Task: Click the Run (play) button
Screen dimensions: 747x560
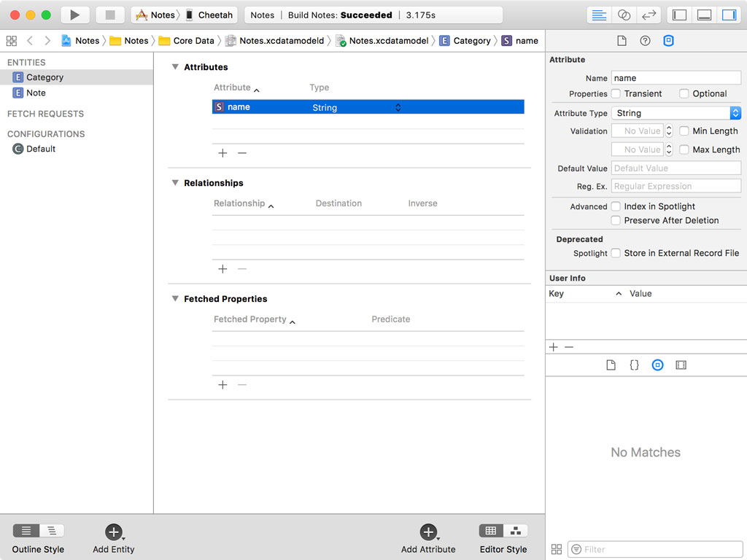Action: click(x=74, y=15)
